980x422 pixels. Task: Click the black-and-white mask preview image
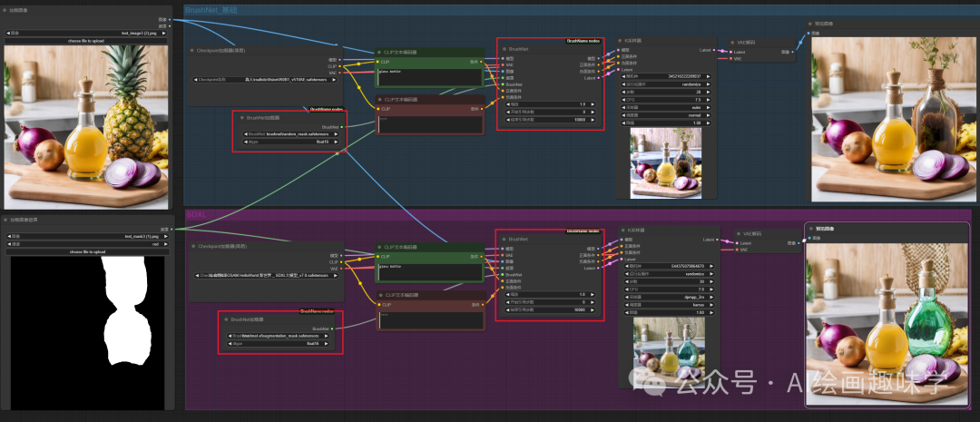[87, 333]
